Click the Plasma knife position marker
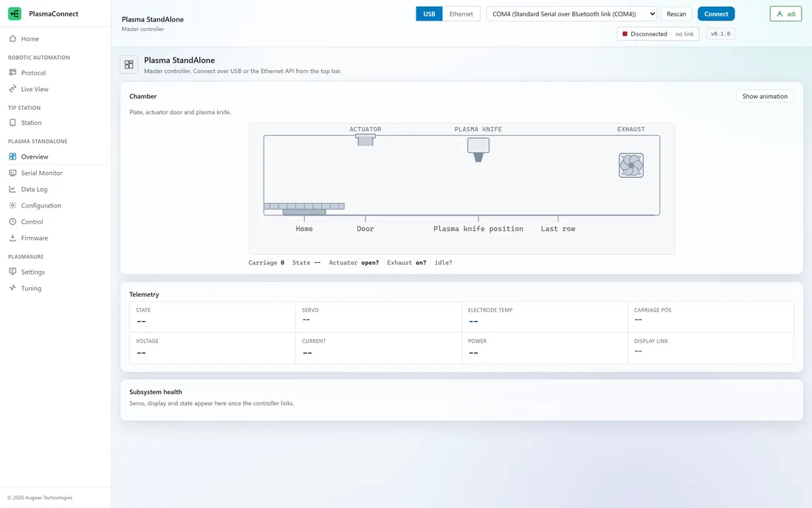This screenshot has width=812, height=508. pyautogui.click(x=478, y=228)
